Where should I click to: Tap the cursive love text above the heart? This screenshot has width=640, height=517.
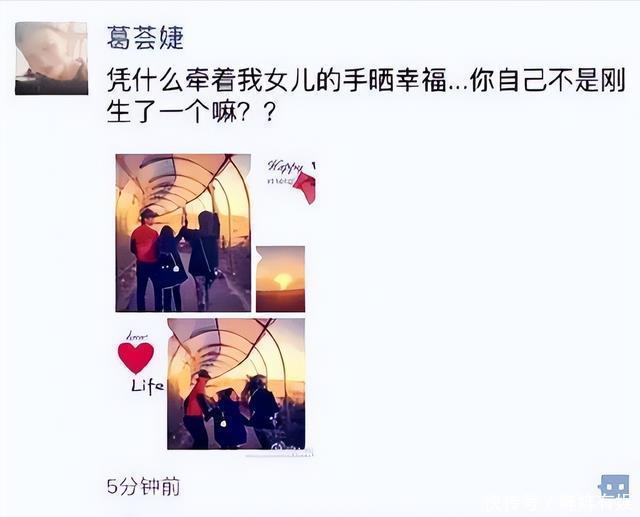click(x=137, y=336)
